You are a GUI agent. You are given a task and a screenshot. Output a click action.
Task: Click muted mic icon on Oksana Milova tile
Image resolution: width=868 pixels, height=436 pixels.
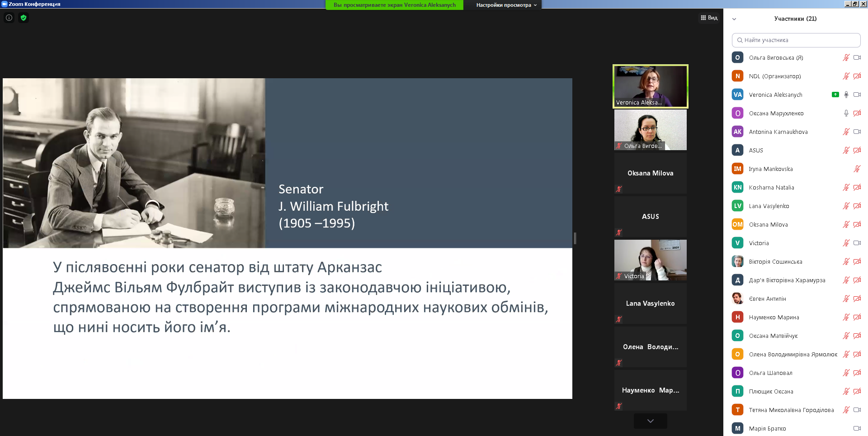(619, 189)
